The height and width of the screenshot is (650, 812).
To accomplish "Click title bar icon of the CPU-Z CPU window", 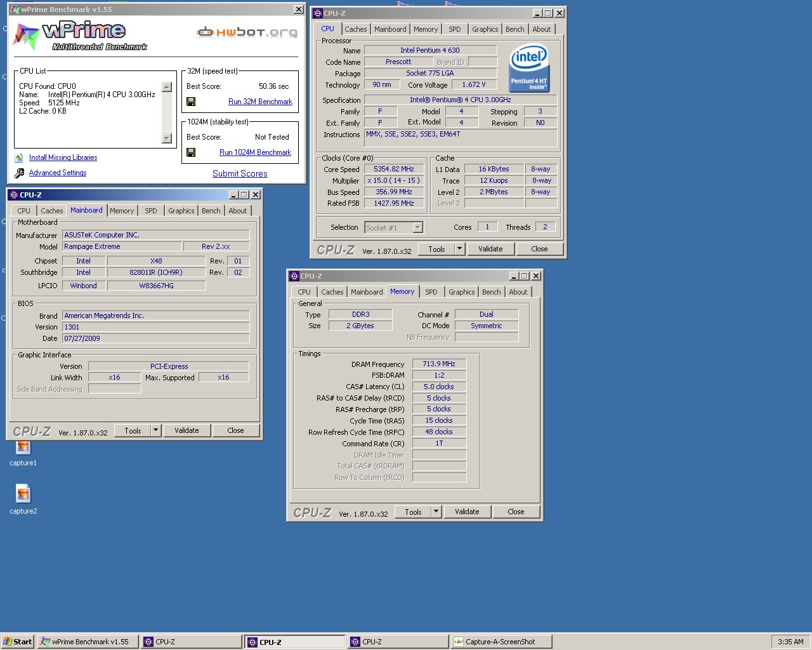I will 318,13.
